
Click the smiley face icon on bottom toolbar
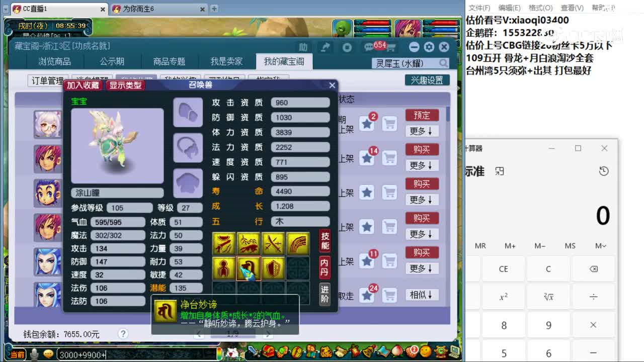(x=426, y=351)
